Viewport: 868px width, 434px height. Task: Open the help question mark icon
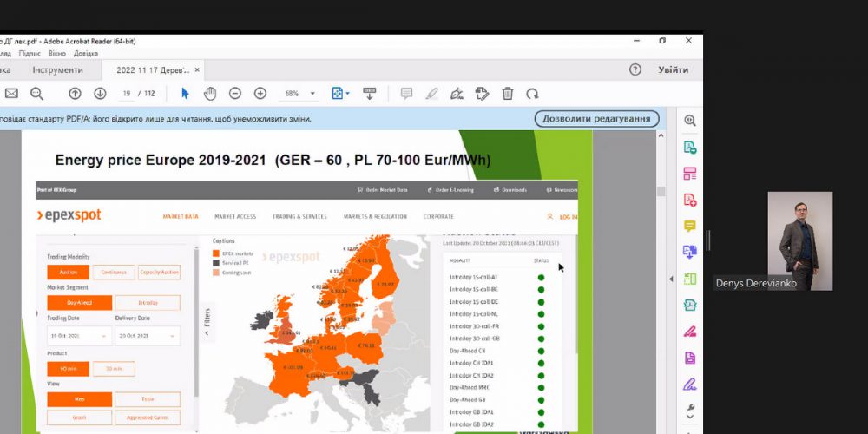click(x=635, y=69)
